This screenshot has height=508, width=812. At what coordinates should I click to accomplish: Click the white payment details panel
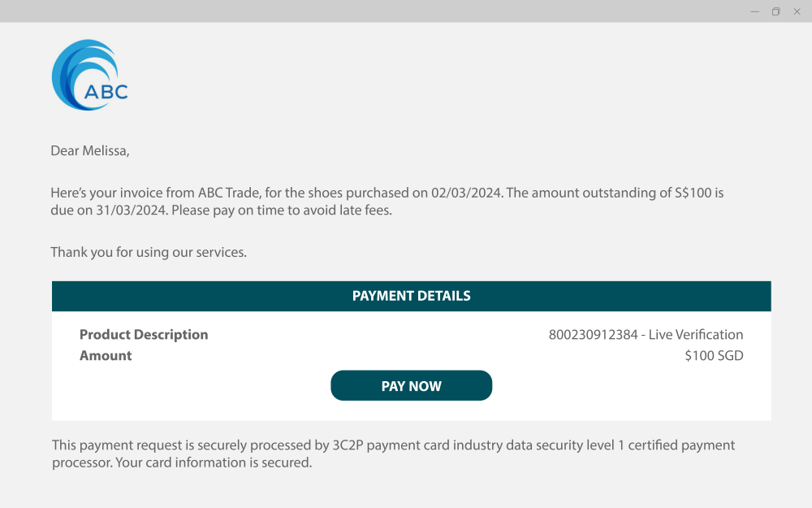[411, 366]
